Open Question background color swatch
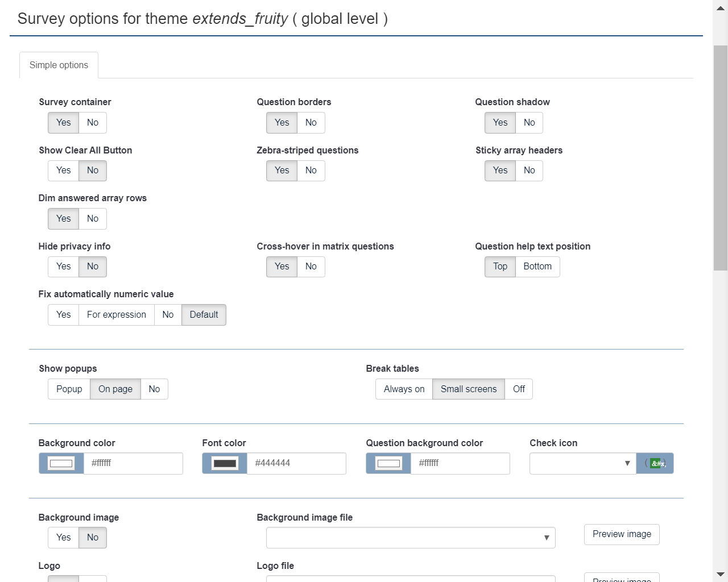The image size is (728, 582). pyautogui.click(x=388, y=463)
